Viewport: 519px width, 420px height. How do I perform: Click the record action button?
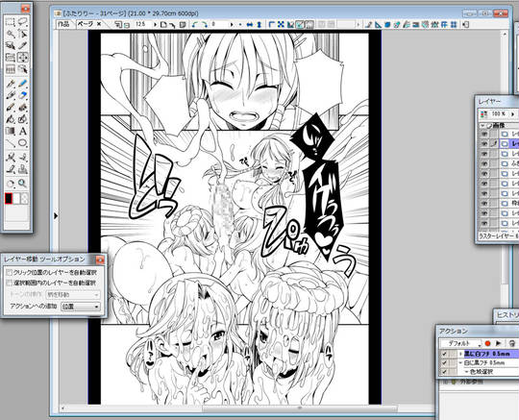487,343
